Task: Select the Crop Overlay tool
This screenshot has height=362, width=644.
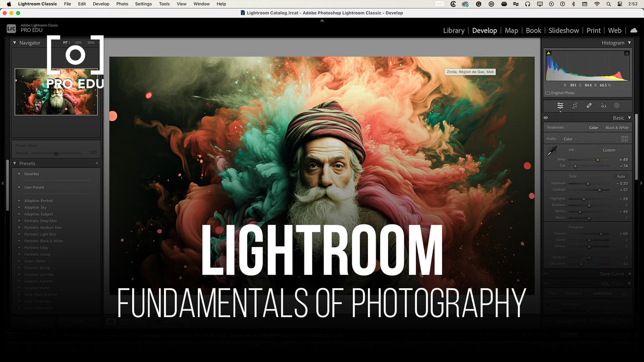Action: [574, 106]
